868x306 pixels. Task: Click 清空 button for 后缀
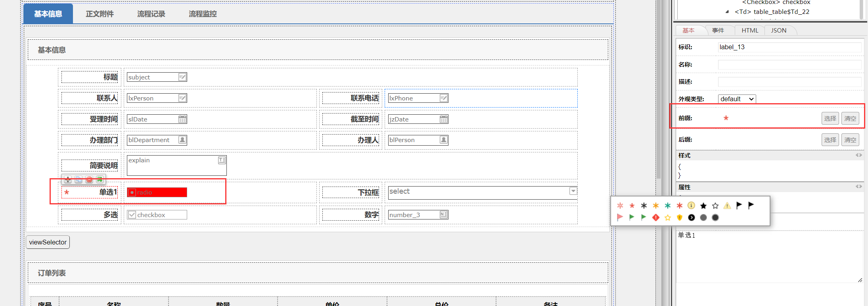point(850,140)
